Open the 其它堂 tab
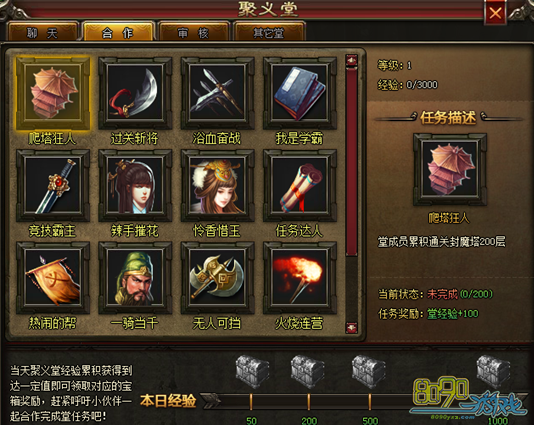The image size is (534, 425). 268,32
